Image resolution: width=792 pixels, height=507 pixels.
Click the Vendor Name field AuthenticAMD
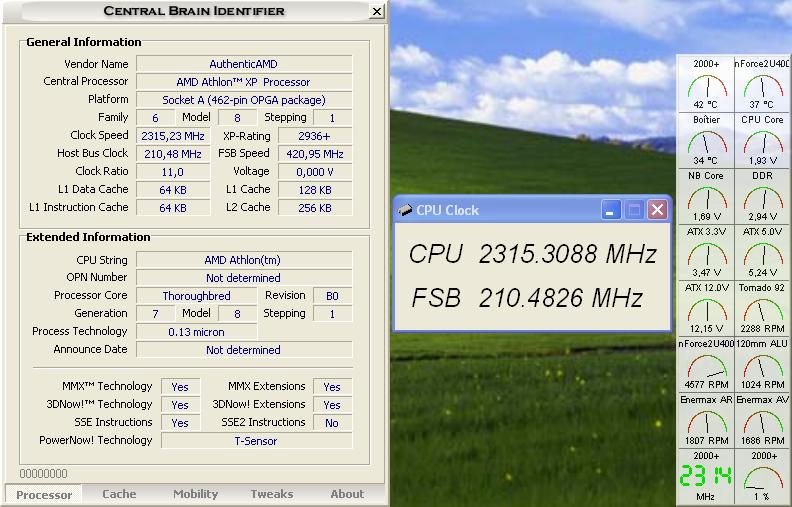pyautogui.click(x=244, y=64)
